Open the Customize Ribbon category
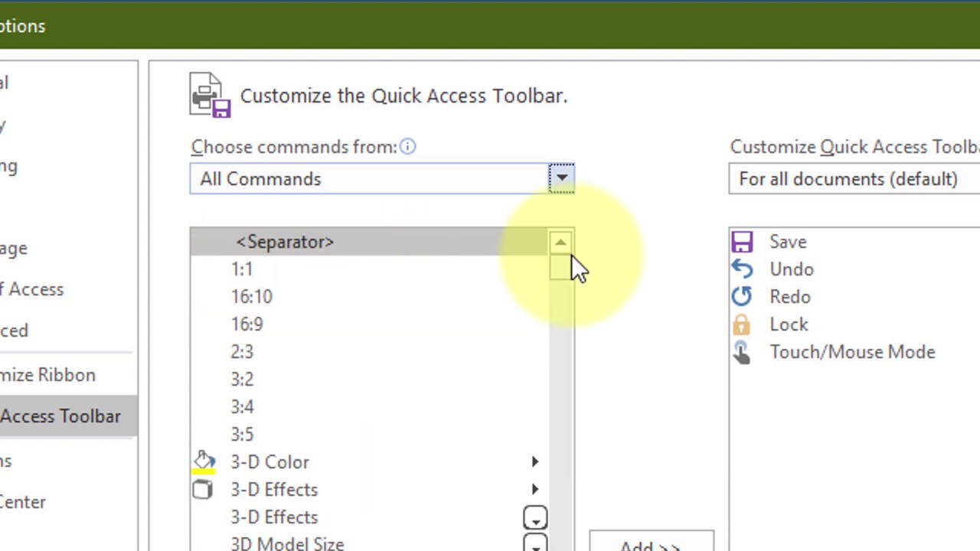Viewport: 980px width, 551px height. point(48,375)
